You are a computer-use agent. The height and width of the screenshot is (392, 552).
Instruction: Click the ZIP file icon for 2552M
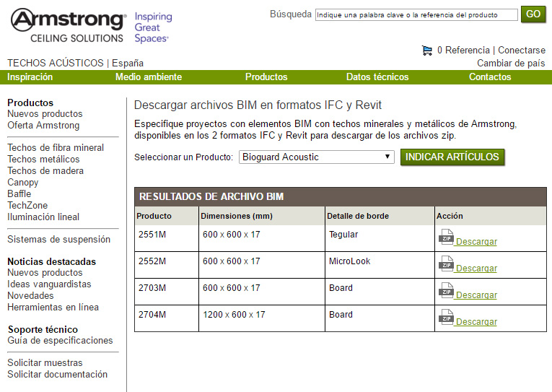[446, 263]
